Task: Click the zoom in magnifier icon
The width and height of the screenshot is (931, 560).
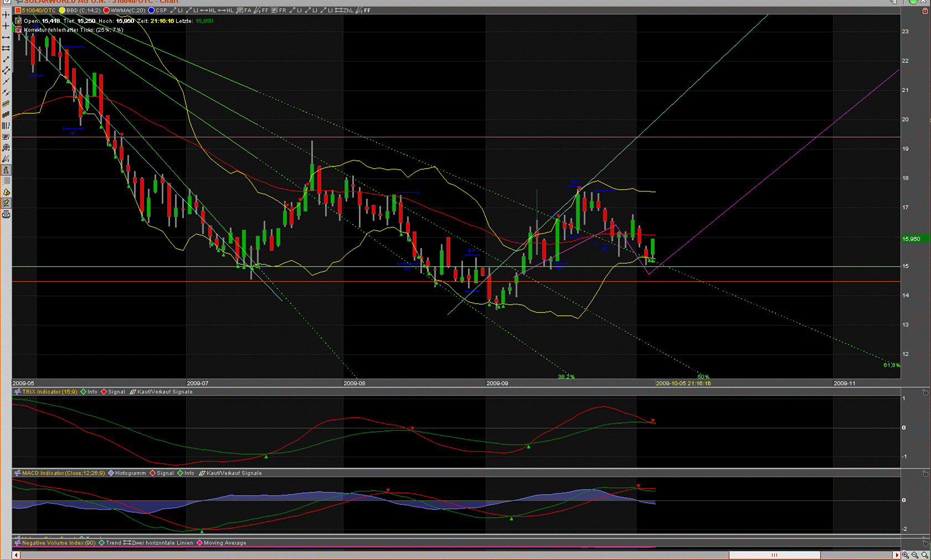Action: (x=906, y=555)
